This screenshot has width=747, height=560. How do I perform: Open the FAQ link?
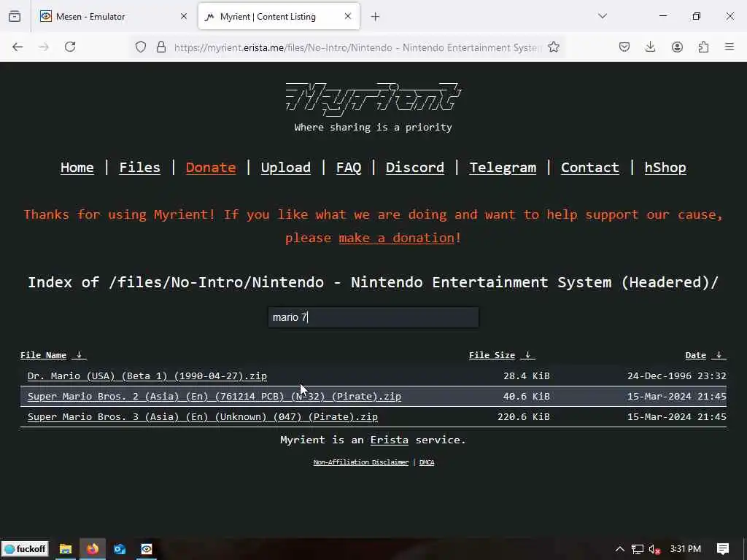349,168
